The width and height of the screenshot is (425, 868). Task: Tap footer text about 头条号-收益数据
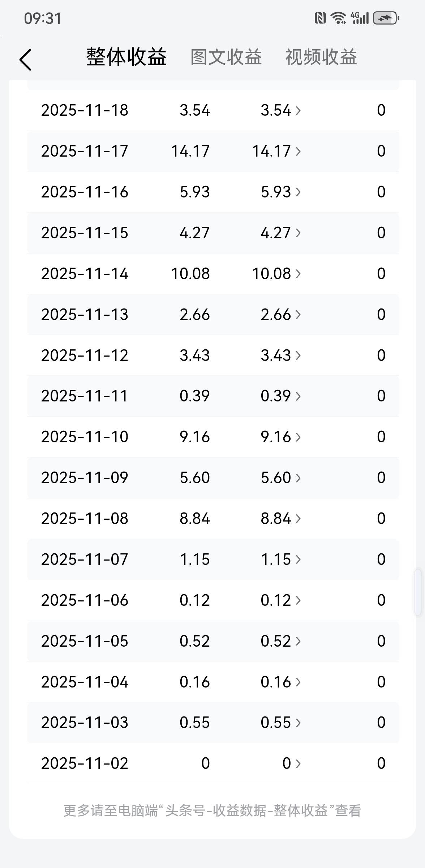point(212,810)
